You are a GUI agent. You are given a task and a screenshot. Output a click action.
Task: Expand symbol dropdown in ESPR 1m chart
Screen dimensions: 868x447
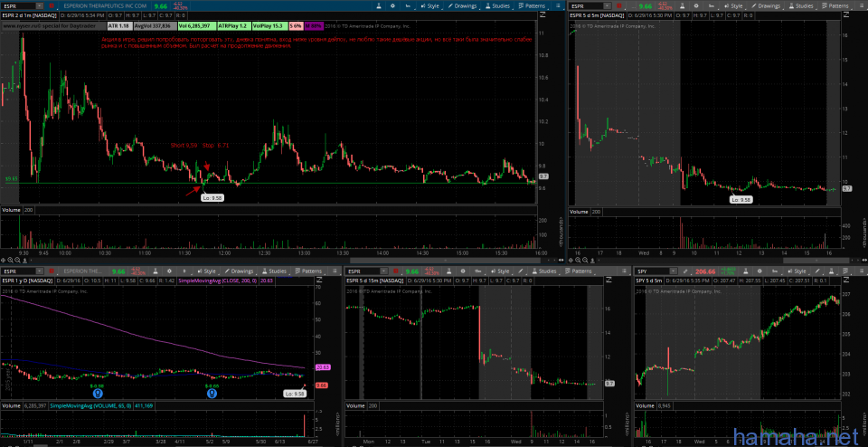pyautogui.click(x=40, y=6)
